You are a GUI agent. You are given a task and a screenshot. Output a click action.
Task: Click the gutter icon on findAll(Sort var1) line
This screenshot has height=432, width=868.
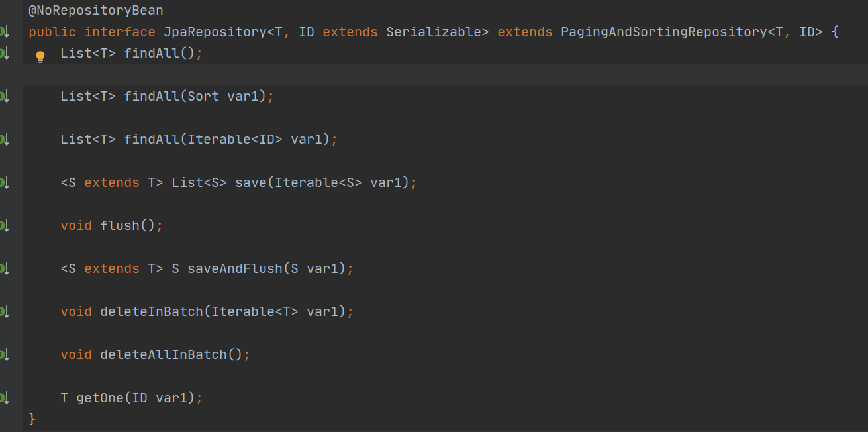[x=4, y=96]
